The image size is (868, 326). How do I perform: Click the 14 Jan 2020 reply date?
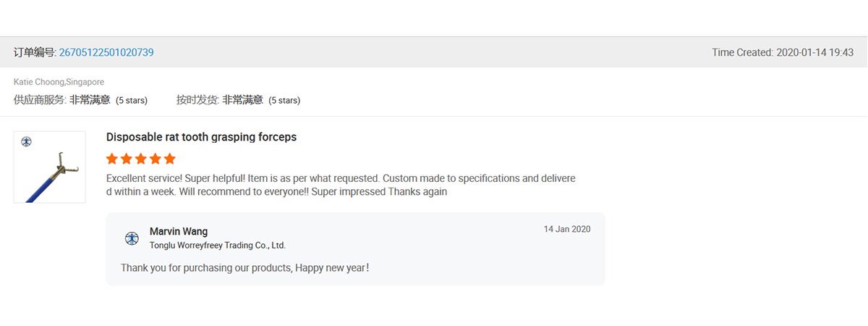(x=567, y=229)
